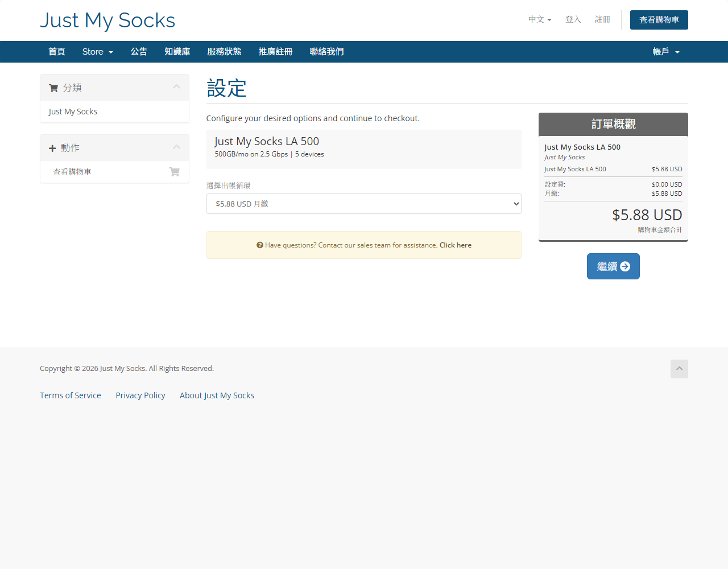The image size is (728, 569).
Task: Click the $5.88 USD total amount
Action: pos(647,215)
